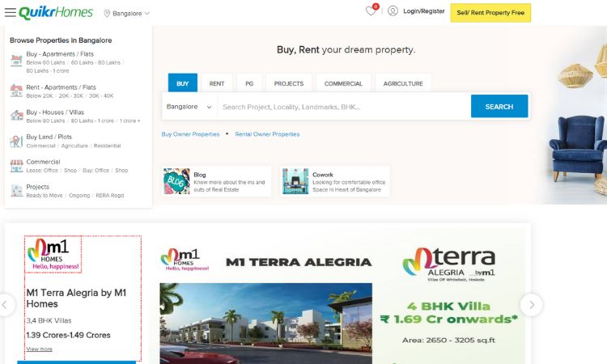
Task: Click 60 Lakhs - 80 Lakhs price filter
Action: pyautogui.click(x=96, y=62)
